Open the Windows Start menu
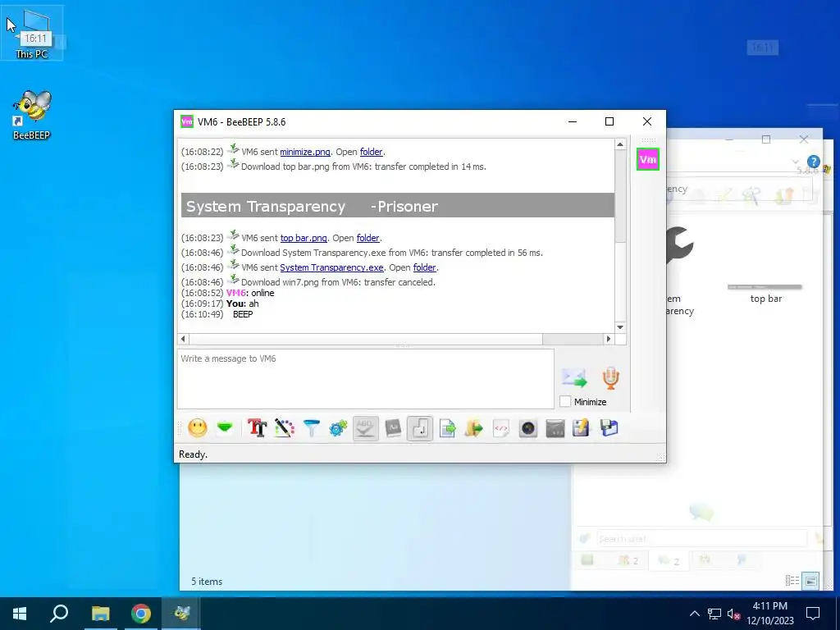 coord(20,614)
